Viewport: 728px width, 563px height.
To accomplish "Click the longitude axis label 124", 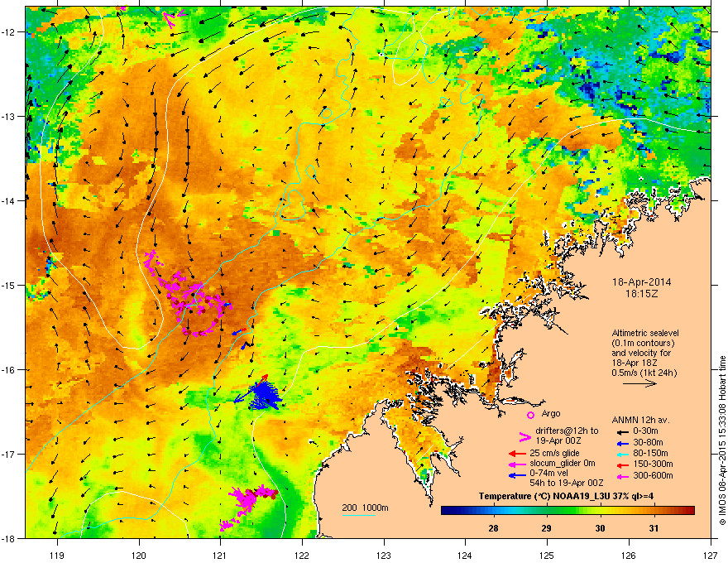I will [465, 555].
